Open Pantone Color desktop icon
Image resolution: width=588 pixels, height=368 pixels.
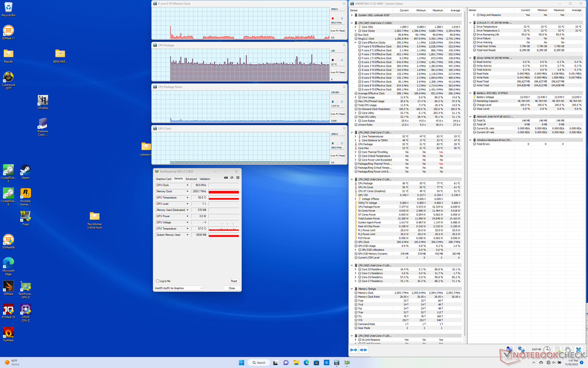pos(43,127)
